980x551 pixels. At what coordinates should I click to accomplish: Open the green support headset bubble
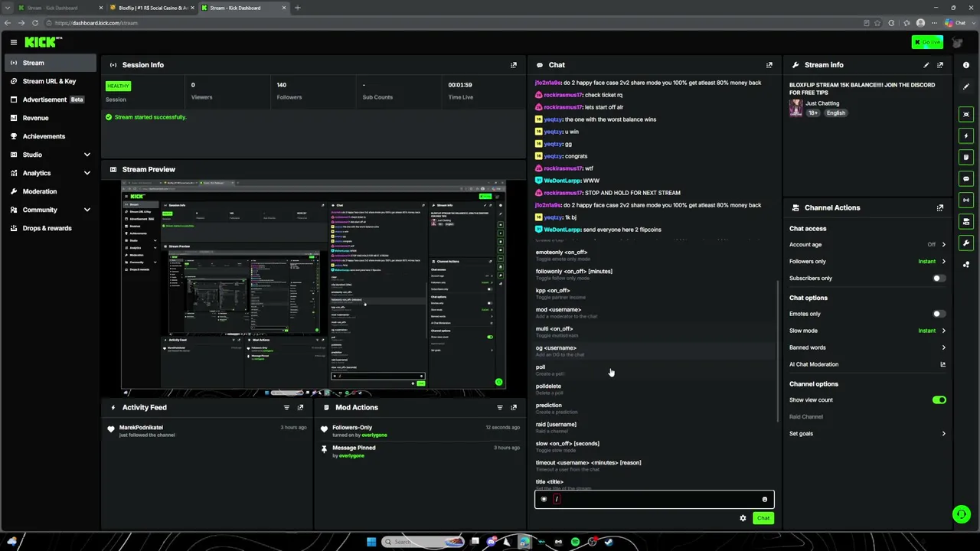[961, 514]
